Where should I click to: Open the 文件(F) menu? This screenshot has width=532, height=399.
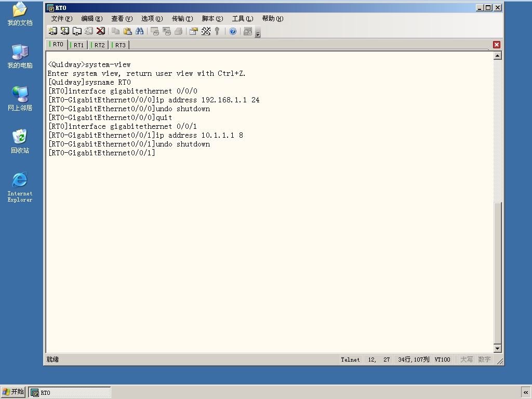[x=61, y=19]
